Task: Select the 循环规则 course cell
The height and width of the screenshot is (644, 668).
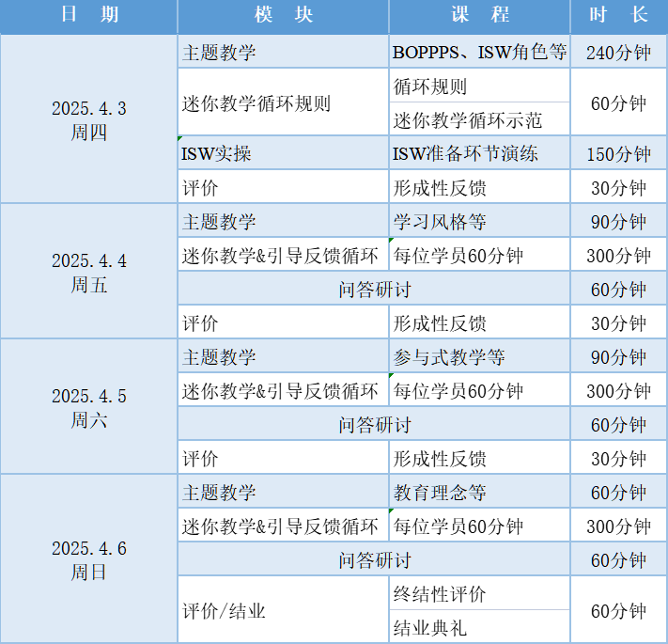Action: (480, 86)
